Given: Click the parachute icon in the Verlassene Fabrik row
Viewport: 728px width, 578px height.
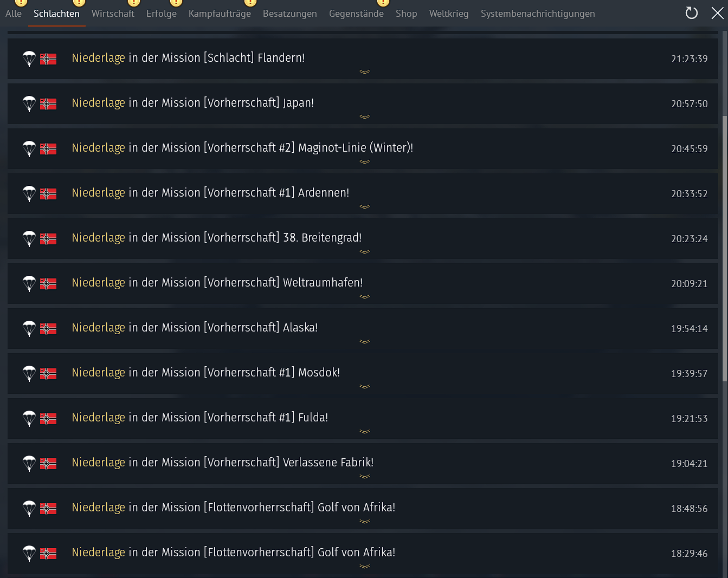Looking at the screenshot, I should click(29, 463).
